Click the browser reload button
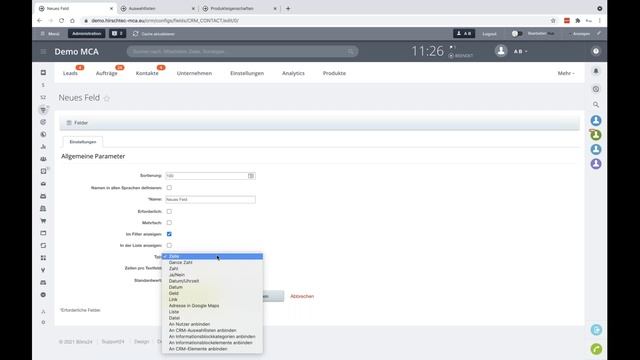640x360 pixels. pyautogui.click(x=61, y=20)
